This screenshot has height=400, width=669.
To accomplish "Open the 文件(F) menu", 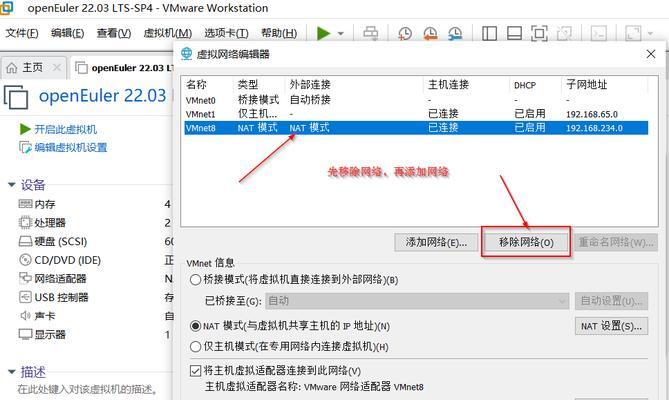I will [x=22, y=33].
